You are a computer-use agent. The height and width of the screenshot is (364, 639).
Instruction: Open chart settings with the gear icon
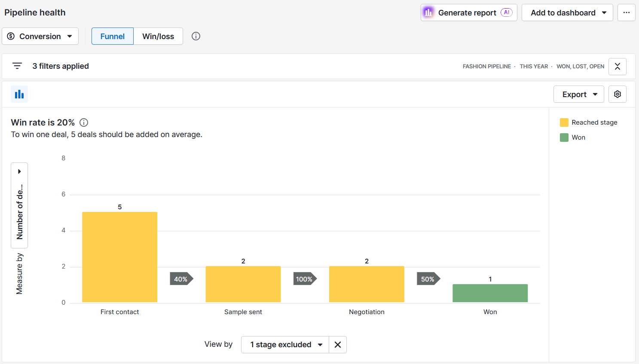click(x=617, y=94)
